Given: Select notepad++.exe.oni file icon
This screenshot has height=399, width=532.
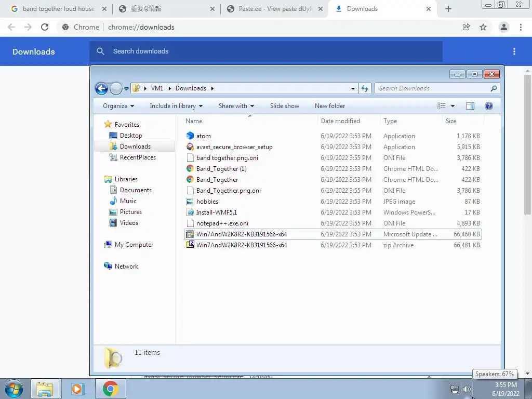Looking at the screenshot, I should pyautogui.click(x=190, y=223).
